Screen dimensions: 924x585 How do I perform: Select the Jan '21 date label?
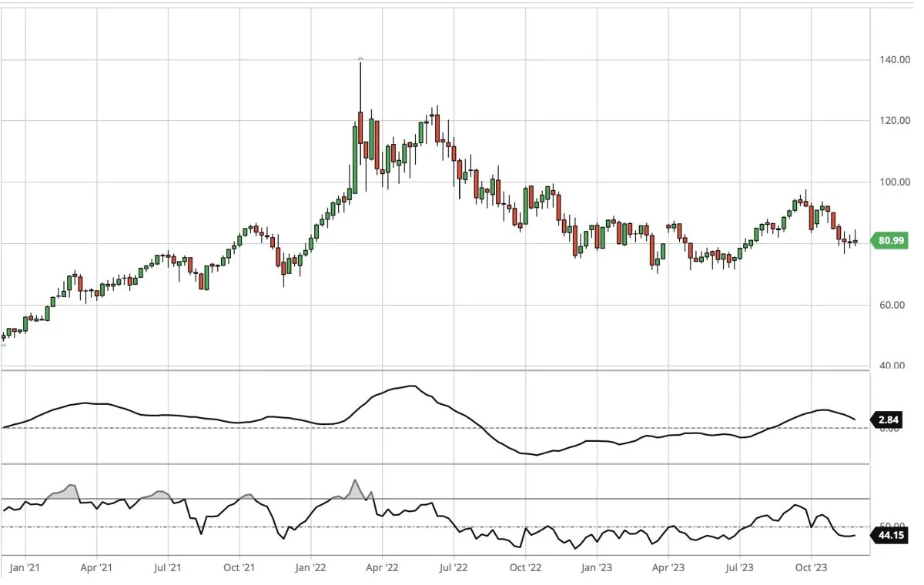coord(25,568)
